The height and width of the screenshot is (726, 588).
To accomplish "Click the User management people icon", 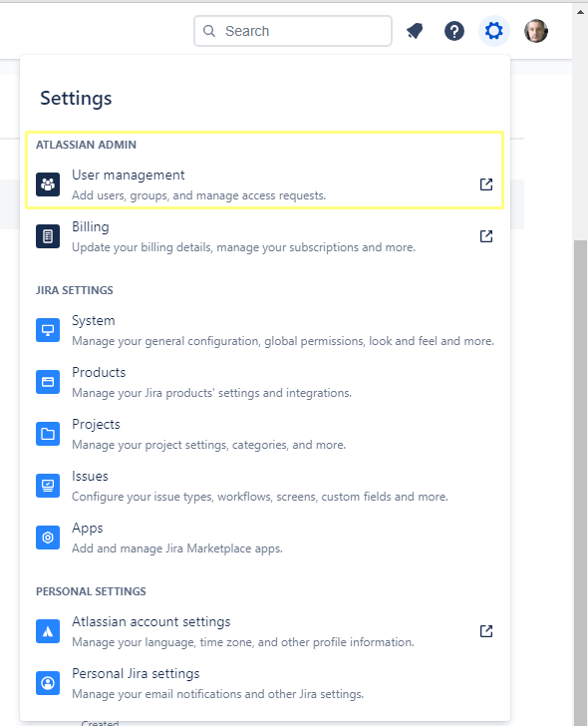I will point(48,184).
